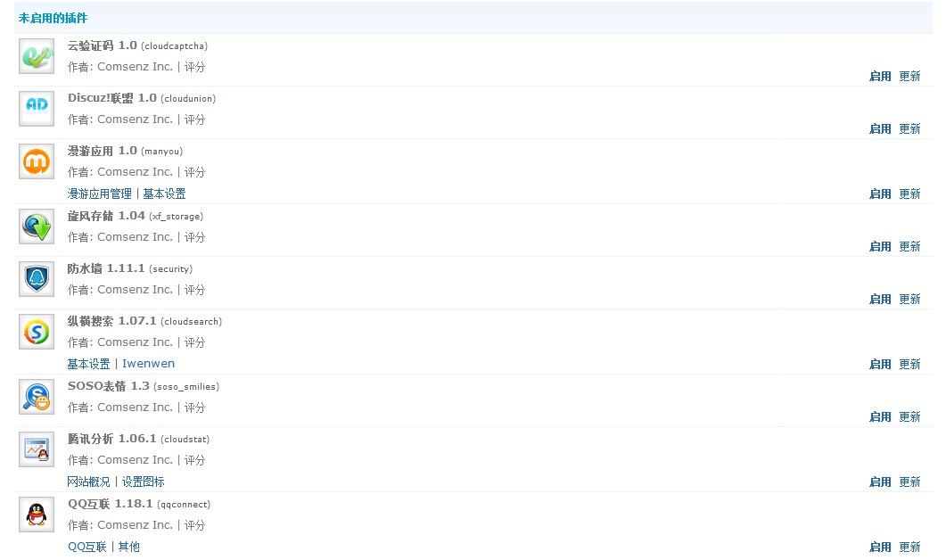Open the QQ互联 settings link in the bottom row
Screen dimensions: 946x560
click(86, 547)
